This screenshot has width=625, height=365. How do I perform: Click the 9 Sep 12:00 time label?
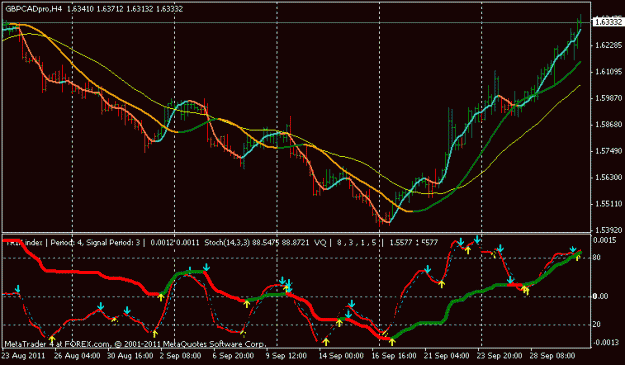tap(286, 355)
